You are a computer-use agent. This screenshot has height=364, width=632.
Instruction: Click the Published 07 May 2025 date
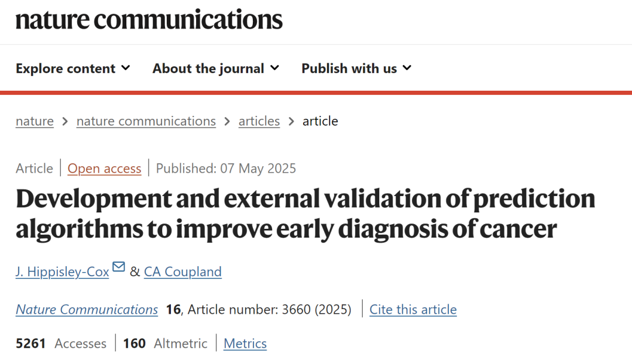click(x=226, y=169)
